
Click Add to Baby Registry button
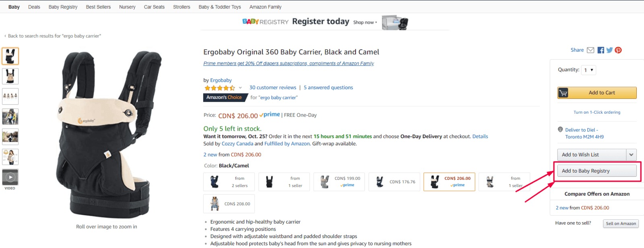(597, 171)
